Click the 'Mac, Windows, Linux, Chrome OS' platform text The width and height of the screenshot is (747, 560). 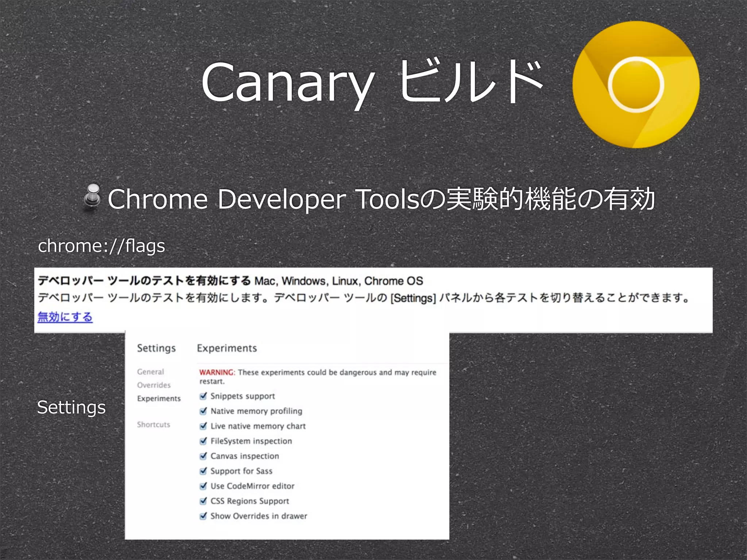339,281
